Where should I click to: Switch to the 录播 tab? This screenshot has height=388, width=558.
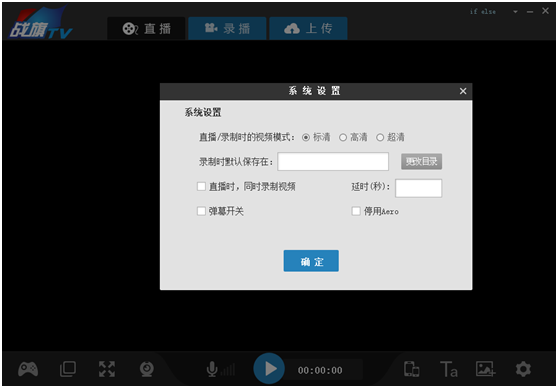(227, 28)
